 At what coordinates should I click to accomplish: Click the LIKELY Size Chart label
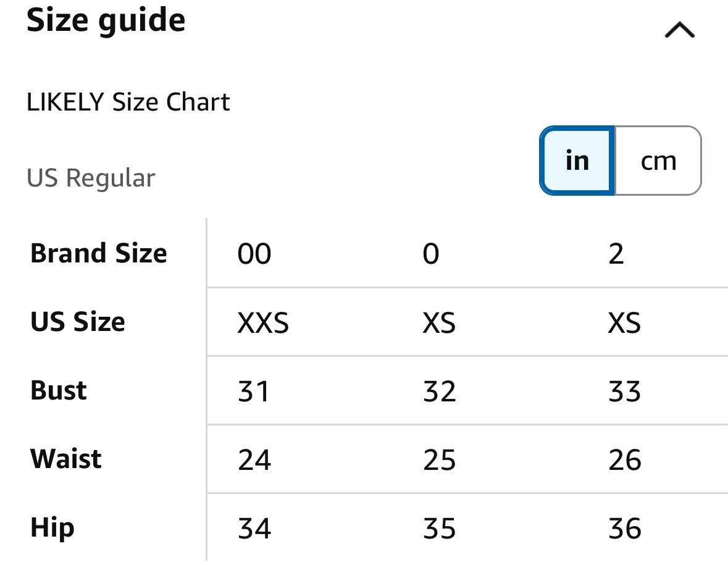tap(128, 102)
